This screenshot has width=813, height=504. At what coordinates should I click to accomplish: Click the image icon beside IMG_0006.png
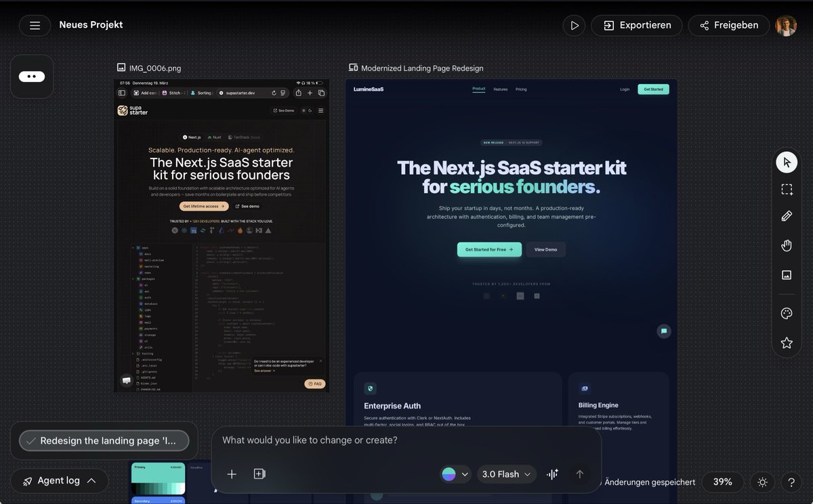click(121, 68)
